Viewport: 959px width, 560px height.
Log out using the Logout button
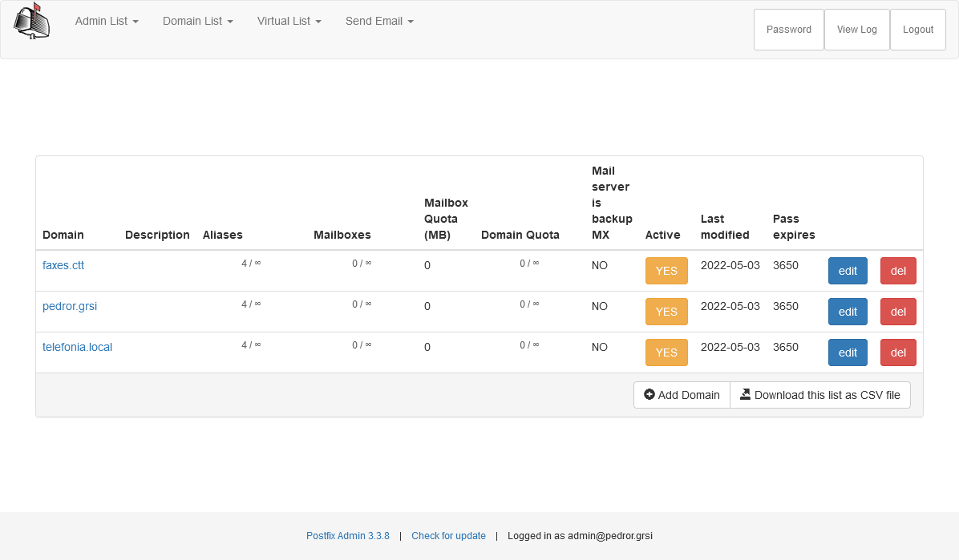click(917, 30)
